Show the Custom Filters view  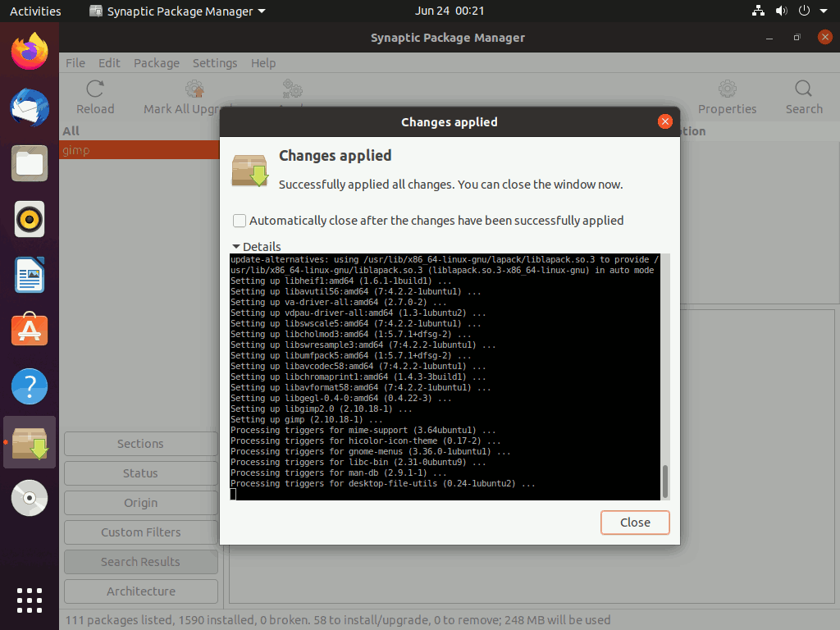tap(141, 532)
